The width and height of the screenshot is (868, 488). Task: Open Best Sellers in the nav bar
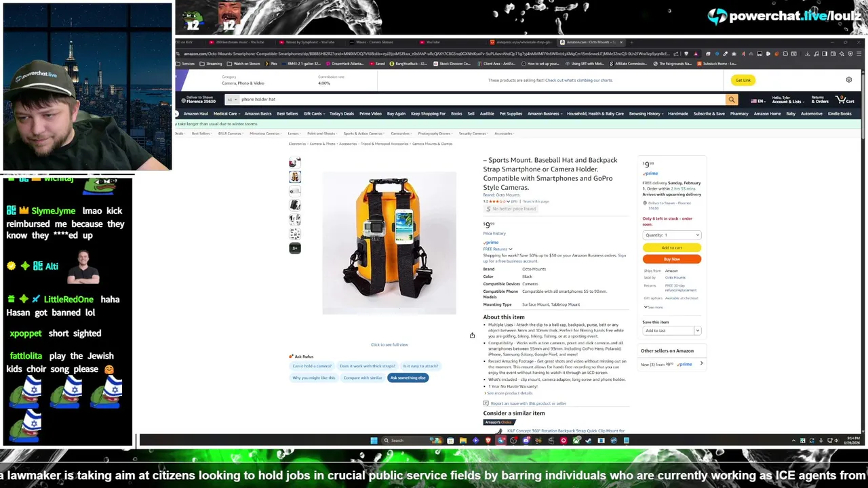tap(288, 114)
